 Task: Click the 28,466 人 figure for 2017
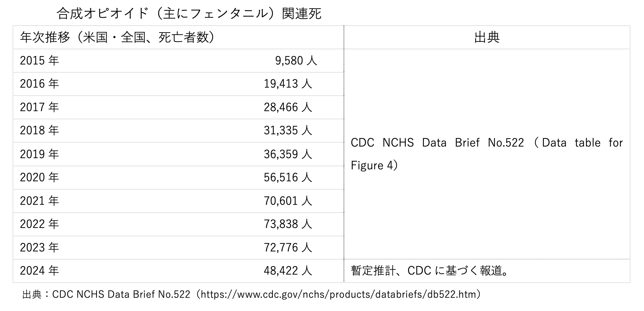[x=288, y=107]
